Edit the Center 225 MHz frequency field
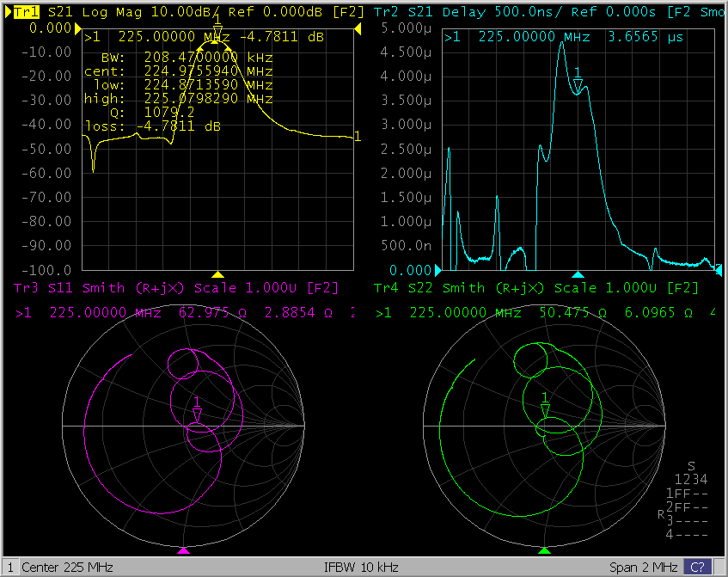The height and width of the screenshot is (577, 728). coord(66,568)
